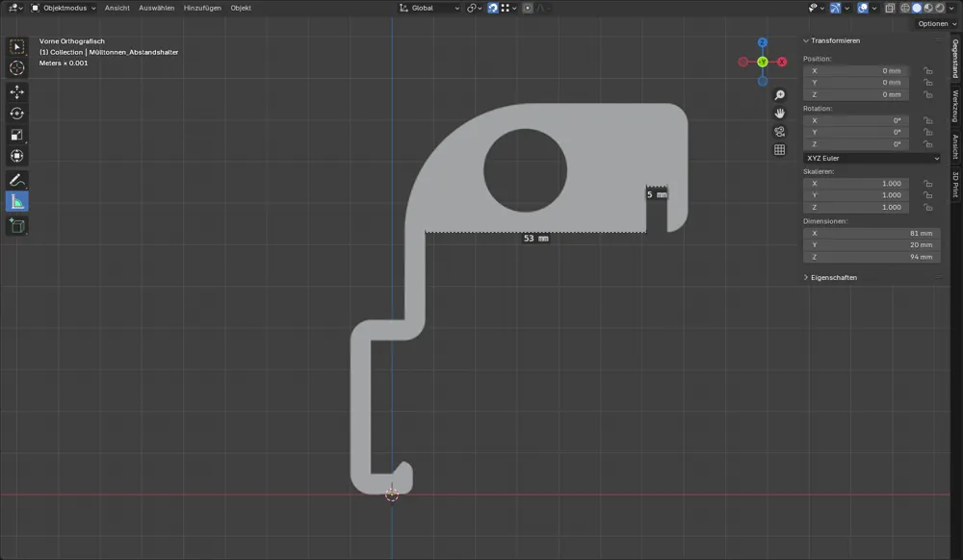Switch to the 3D Print sidebar tab

click(955, 185)
